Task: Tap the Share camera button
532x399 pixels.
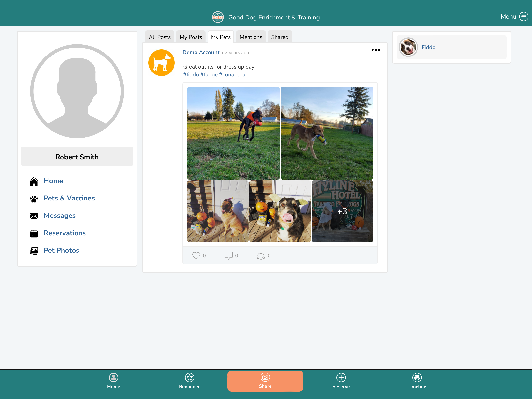Action: click(265, 381)
